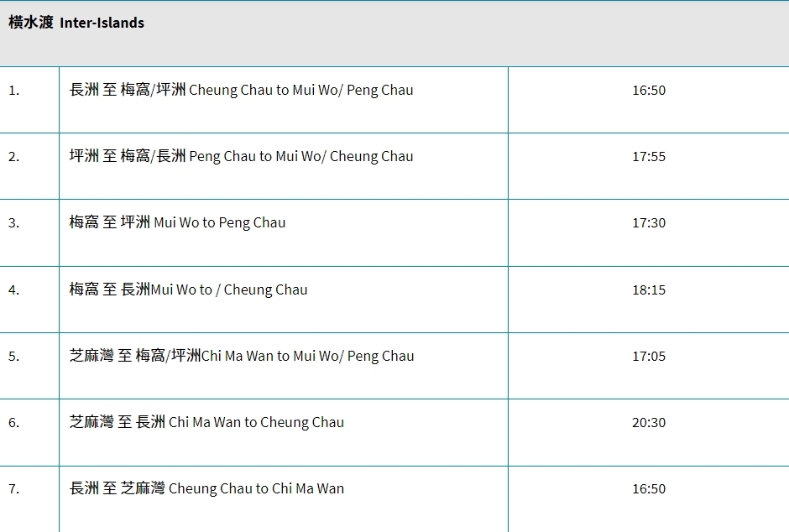
Task: Click the 16:50 time in row 1
Action: pos(648,91)
